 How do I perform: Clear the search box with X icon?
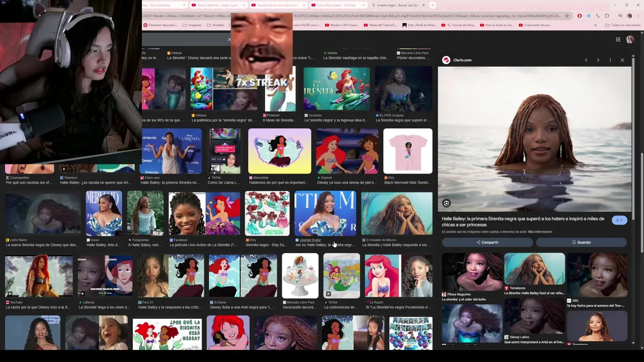(229, 39)
